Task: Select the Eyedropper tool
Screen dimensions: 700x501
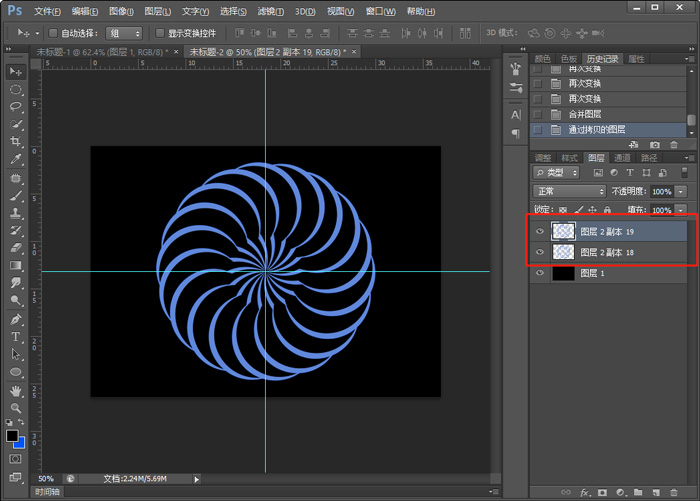Action: [x=16, y=160]
